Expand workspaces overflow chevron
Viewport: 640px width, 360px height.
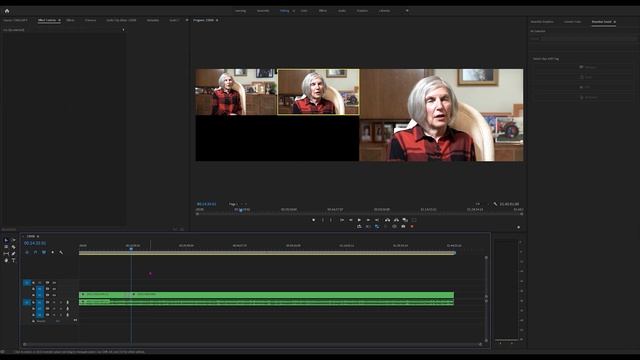(407, 11)
